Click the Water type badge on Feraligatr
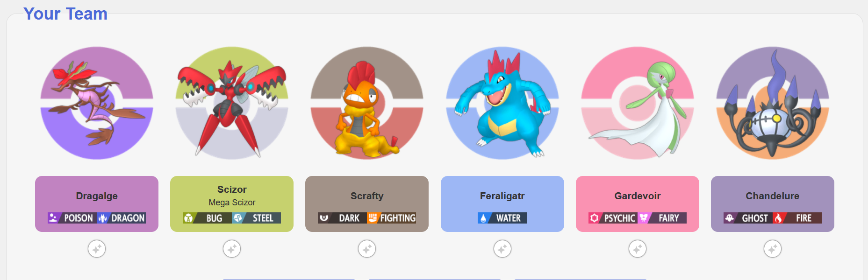 click(502, 218)
